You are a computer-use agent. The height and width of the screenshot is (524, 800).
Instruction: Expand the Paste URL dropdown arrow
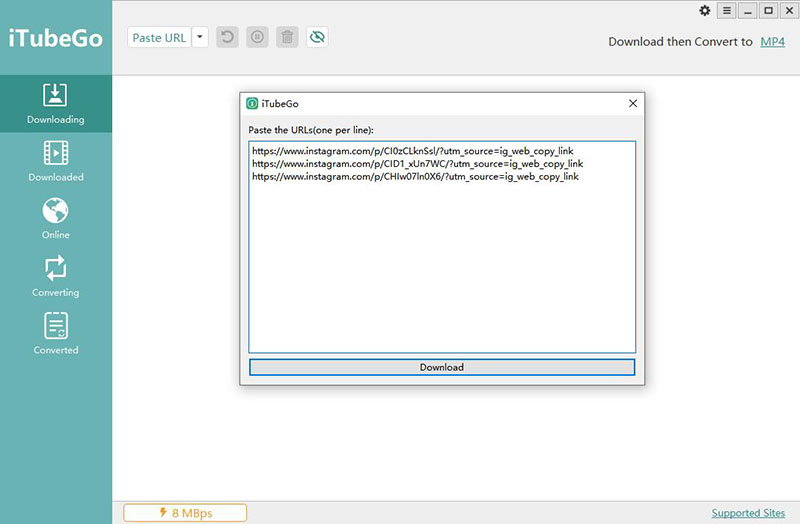pos(200,37)
